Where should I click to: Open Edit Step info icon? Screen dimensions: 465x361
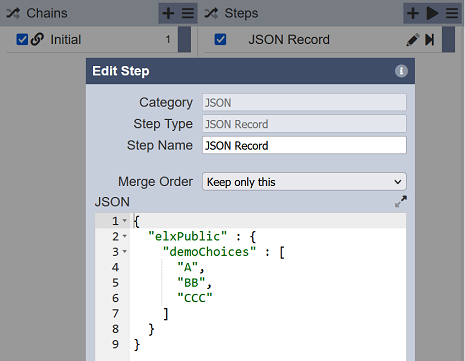[x=401, y=71]
